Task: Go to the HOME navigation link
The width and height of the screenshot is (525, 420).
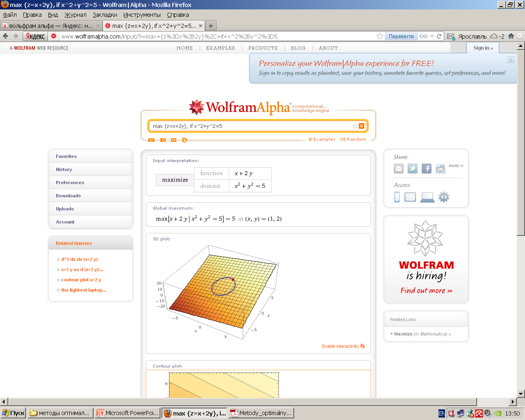Action: click(185, 48)
